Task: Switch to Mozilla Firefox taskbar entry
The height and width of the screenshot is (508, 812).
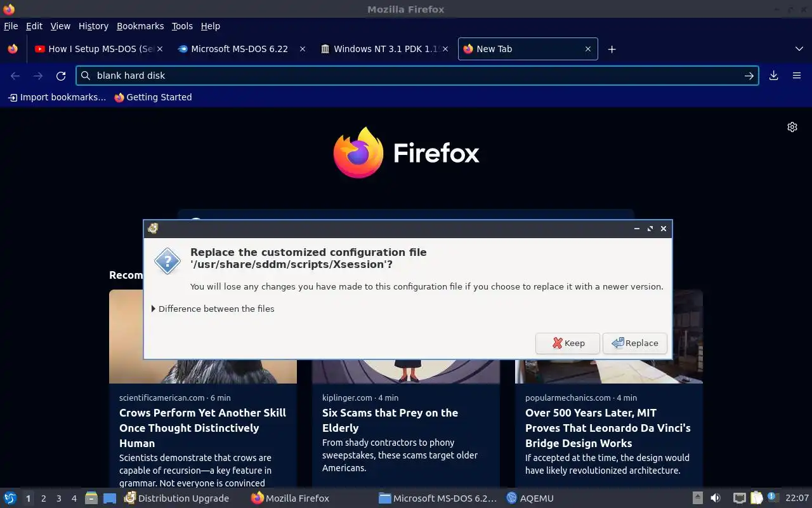Action: tap(291, 498)
